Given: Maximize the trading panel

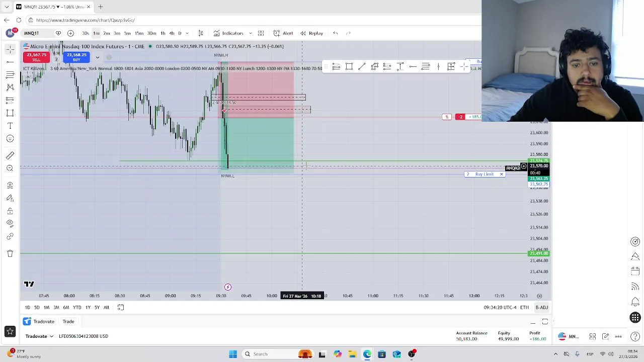Looking at the screenshot, I should point(545,322).
